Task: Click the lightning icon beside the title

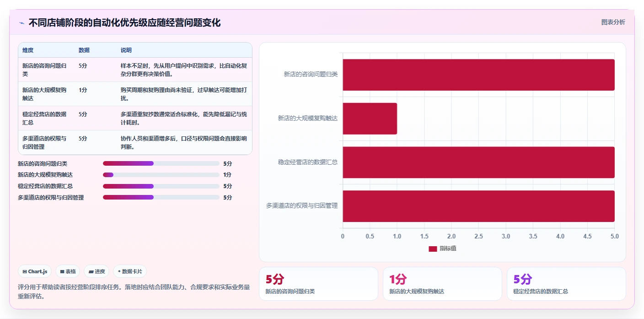Action: [x=21, y=23]
